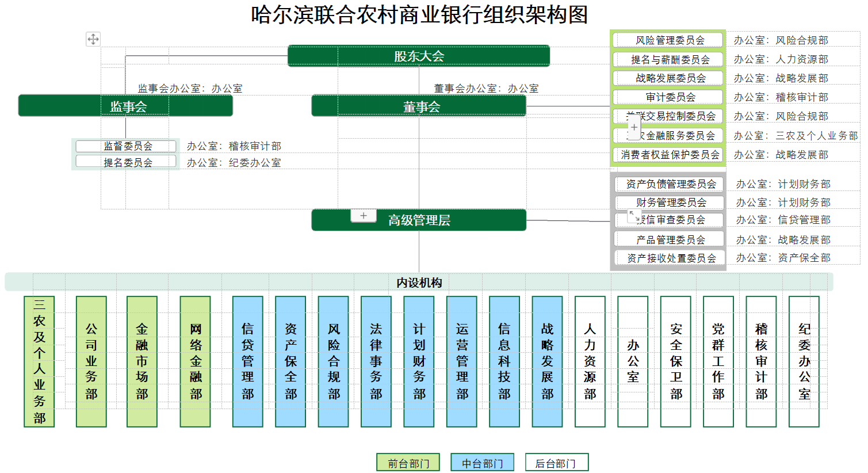This screenshot has width=868, height=473.
Task: Click text 办公室：三农及个人业务部
Action: tap(796, 136)
